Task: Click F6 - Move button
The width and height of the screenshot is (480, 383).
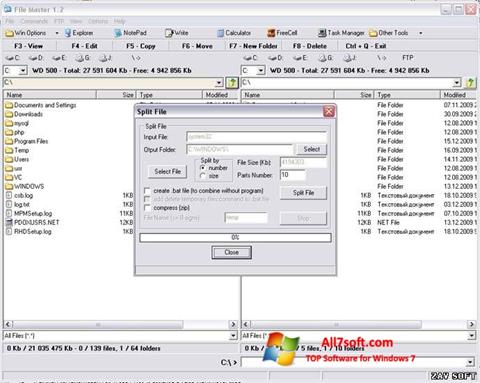Action: click(x=197, y=46)
